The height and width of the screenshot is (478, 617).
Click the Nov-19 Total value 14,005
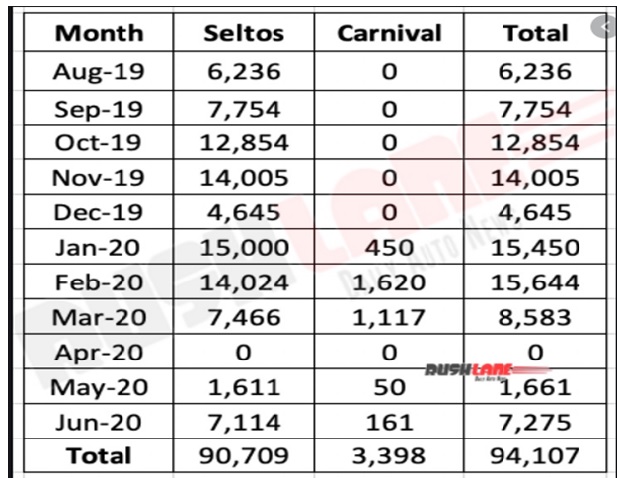pyautogui.click(x=535, y=177)
